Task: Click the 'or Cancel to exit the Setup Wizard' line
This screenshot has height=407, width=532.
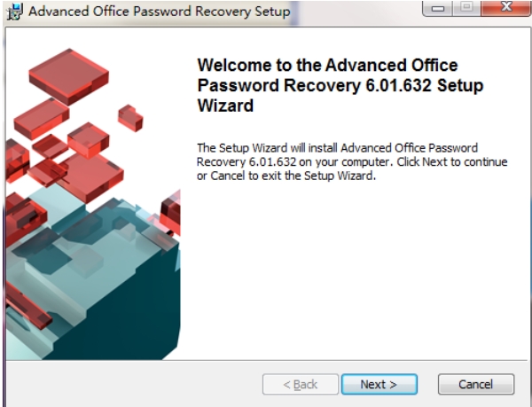Action: coord(286,176)
